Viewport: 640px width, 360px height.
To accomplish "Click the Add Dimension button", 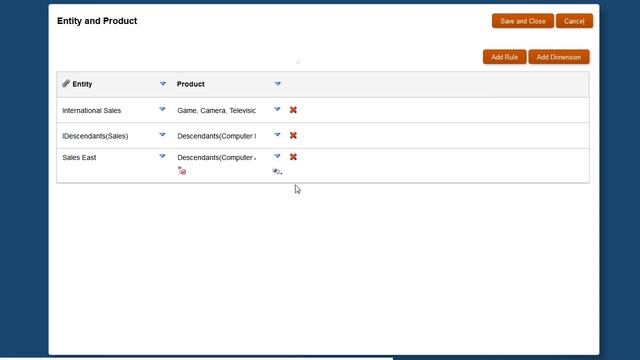I will click(559, 57).
